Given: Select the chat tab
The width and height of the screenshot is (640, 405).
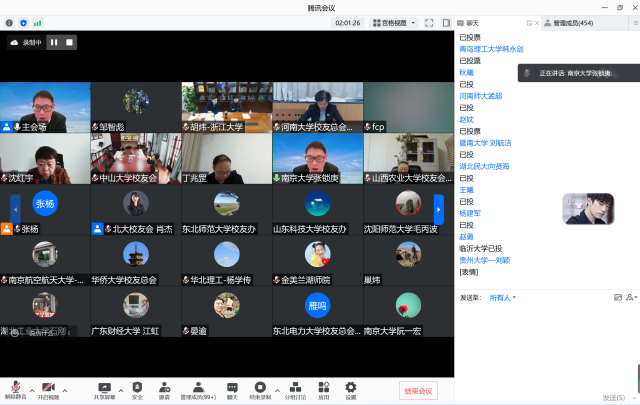Looking at the screenshot, I should coord(472,22).
